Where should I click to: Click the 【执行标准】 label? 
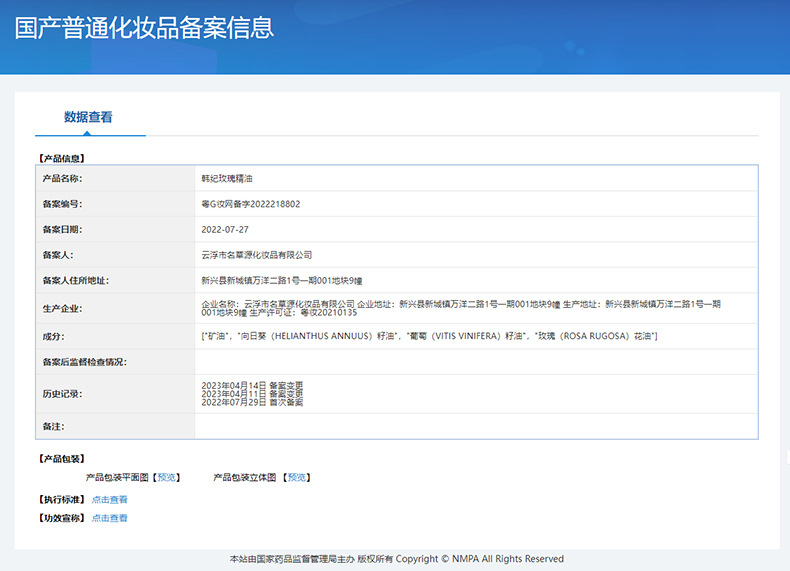(x=62, y=499)
